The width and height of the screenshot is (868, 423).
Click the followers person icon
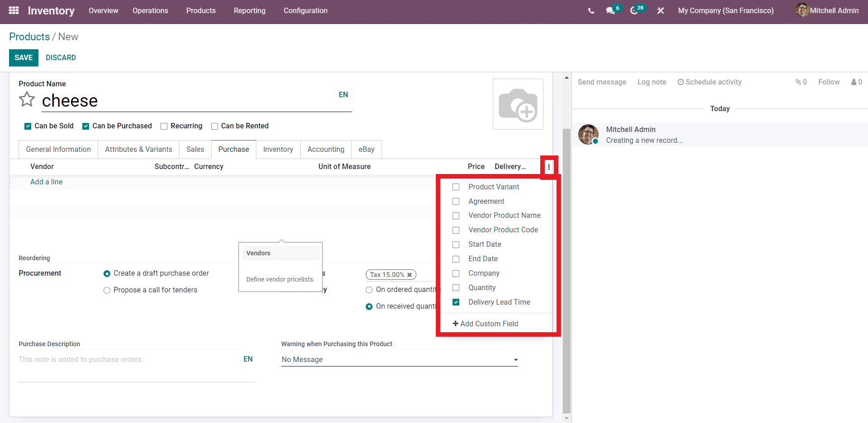tap(856, 82)
